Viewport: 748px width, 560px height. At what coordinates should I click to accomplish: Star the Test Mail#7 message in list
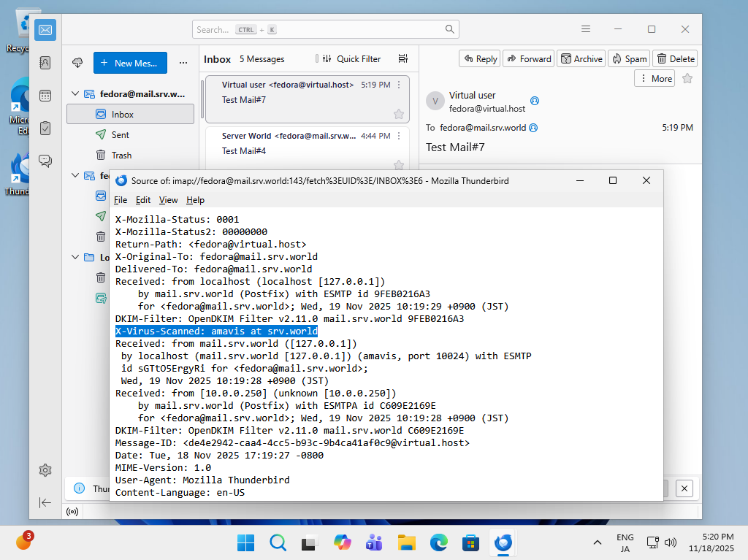coord(399,114)
